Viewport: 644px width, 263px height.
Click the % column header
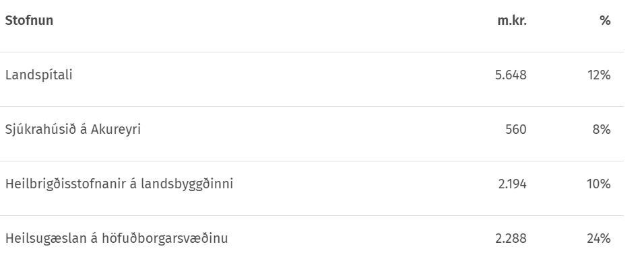click(x=605, y=20)
